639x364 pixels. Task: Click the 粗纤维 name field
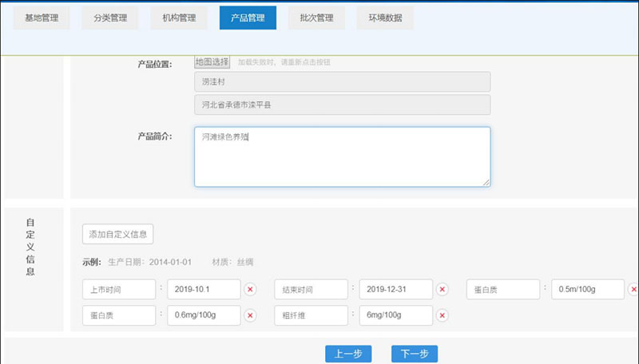pyautogui.click(x=311, y=315)
